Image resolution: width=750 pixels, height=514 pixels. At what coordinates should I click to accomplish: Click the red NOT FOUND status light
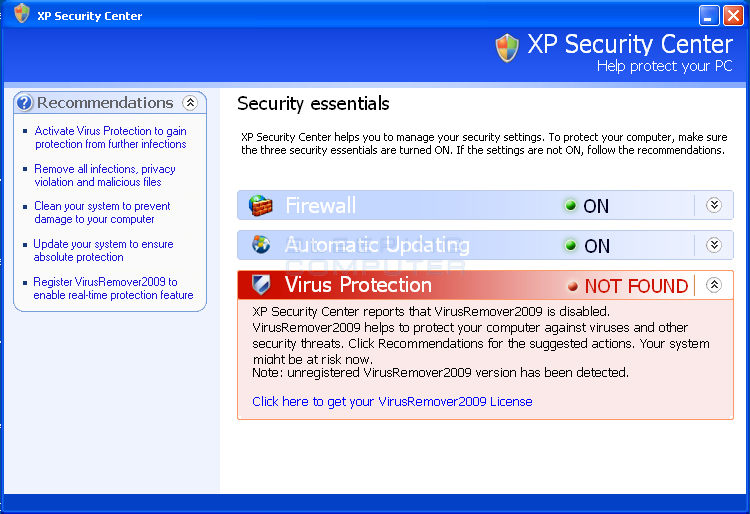click(572, 286)
